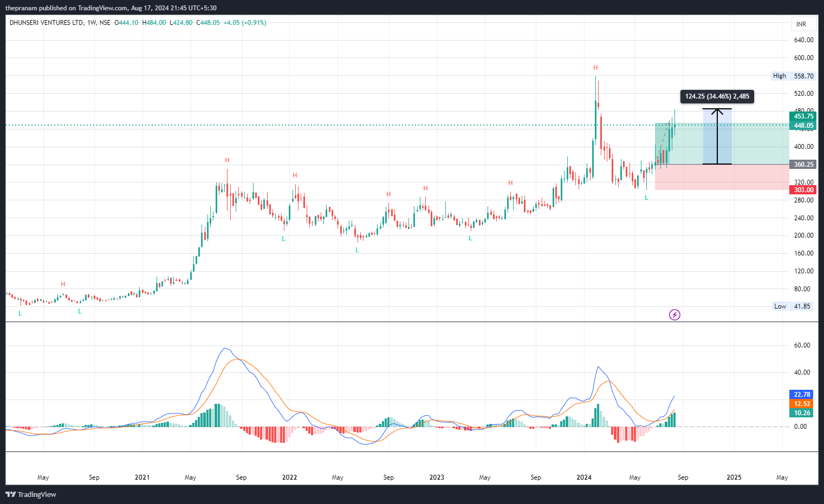Select the 448.05 current price tag

(x=803, y=126)
